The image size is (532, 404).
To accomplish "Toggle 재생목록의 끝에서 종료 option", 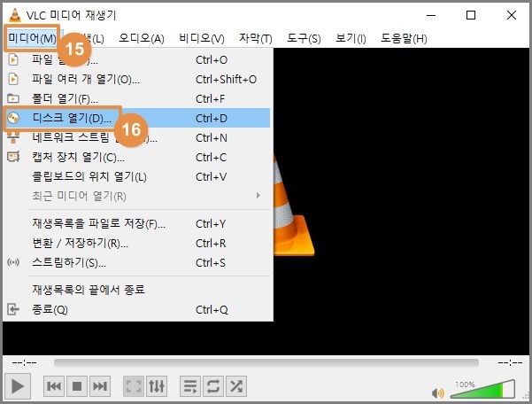I will (136, 290).
